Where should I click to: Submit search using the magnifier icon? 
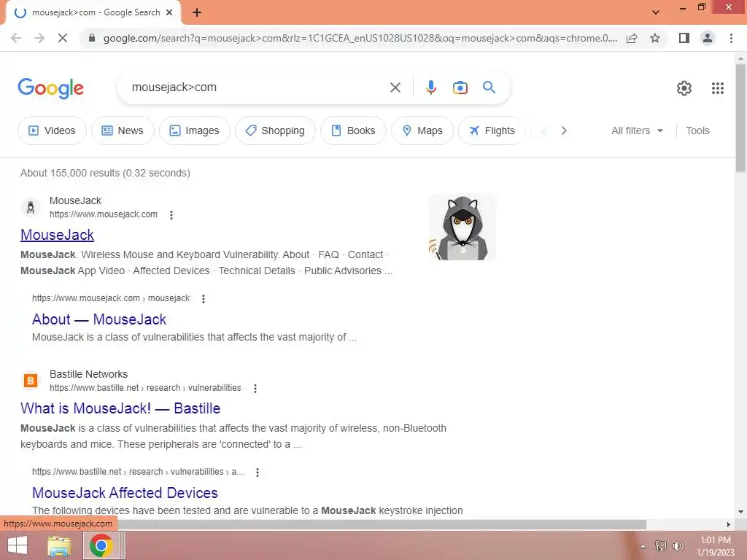(489, 87)
